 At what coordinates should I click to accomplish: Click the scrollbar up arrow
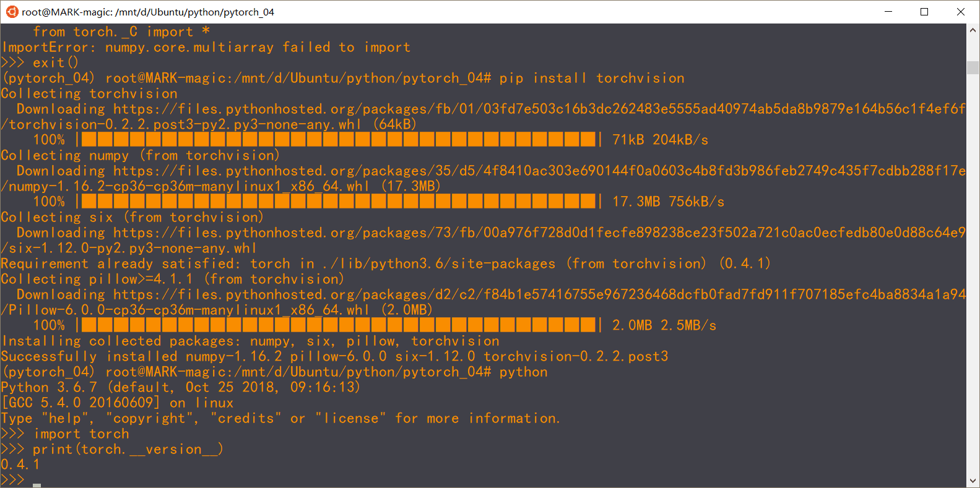tap(973, 30)
